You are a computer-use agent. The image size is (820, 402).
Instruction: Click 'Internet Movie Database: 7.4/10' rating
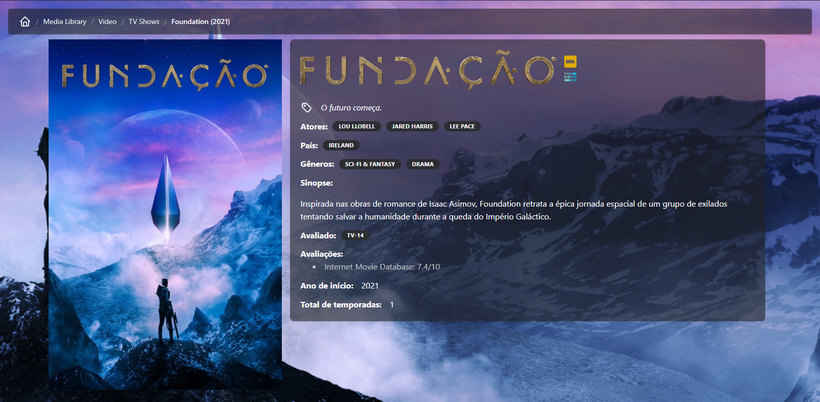[382, 267]
